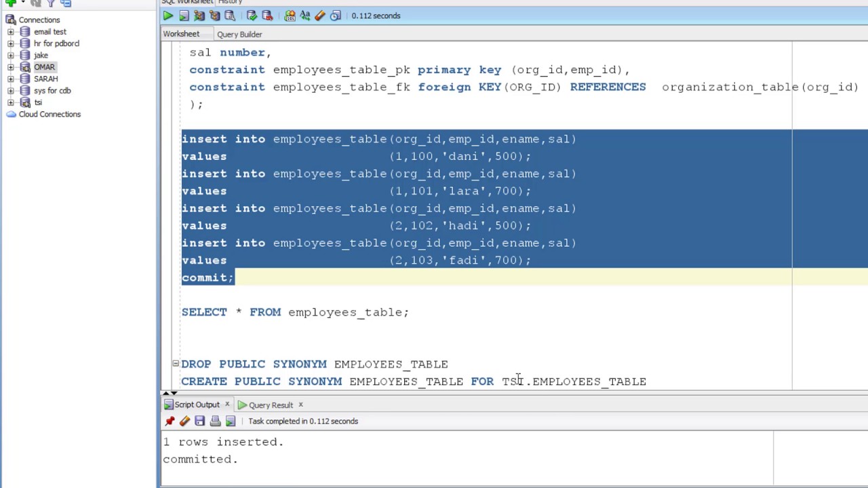
Task: Run statement with green play icon
Action: (168, 16)
